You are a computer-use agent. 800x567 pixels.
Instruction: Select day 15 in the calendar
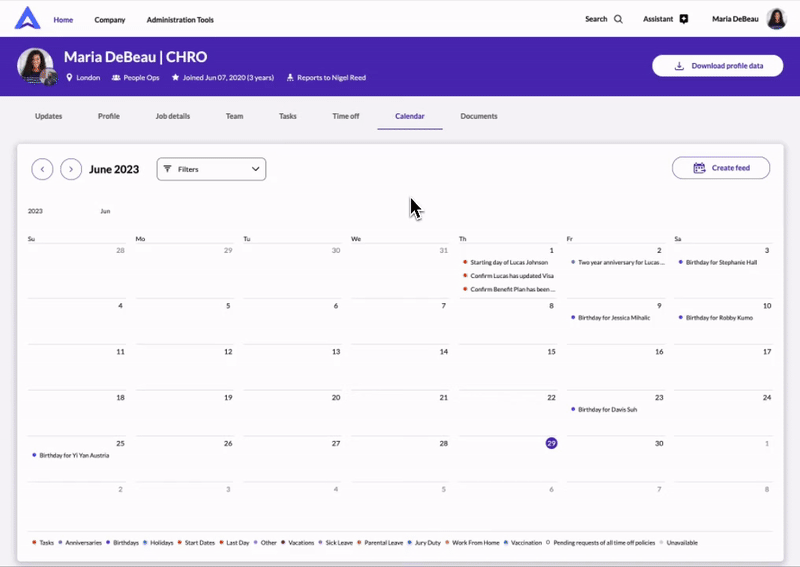[x=551, y=352]
